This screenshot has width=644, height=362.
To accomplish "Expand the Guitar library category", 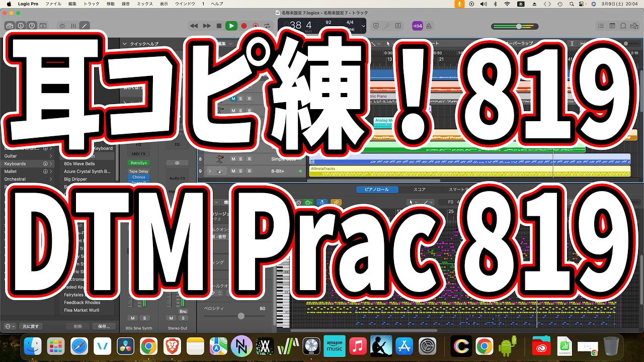I will click(51, 156).
